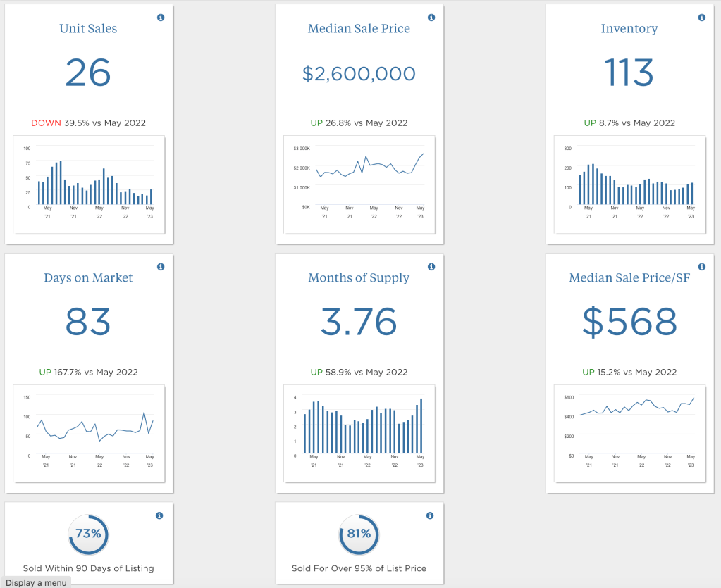Click the Inventory card info icon

[x=701, y=18]
